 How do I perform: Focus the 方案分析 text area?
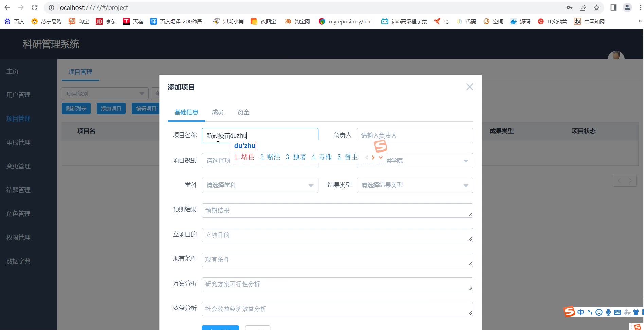click(x=337, y=284)
